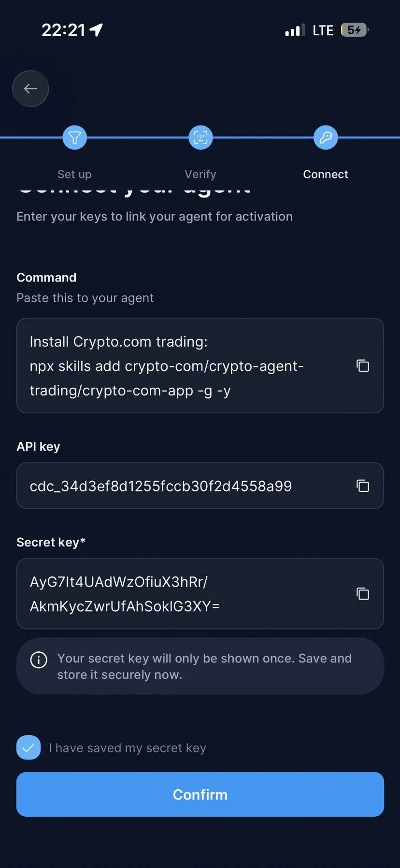Open the Set up step label
The width and height of the screenshot is (400, 868).
(74, 174)
